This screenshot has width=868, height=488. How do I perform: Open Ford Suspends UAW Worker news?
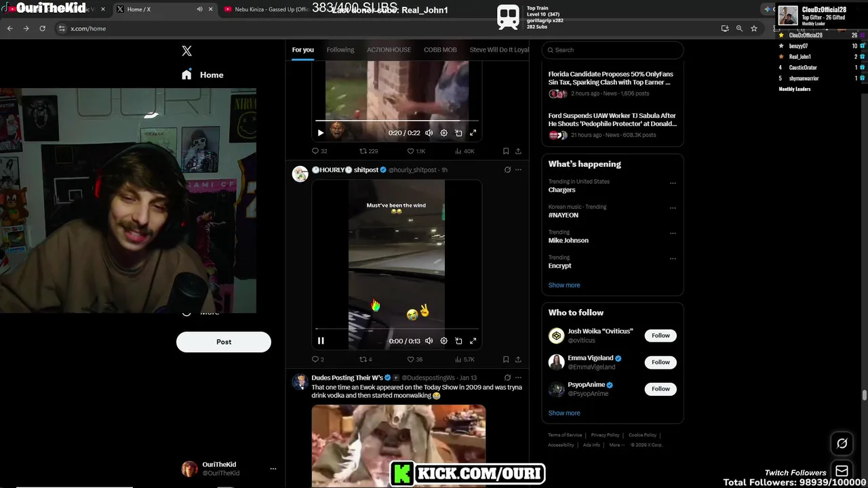pos(612,125)
